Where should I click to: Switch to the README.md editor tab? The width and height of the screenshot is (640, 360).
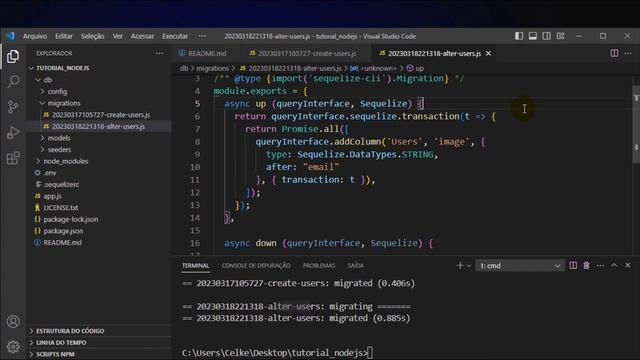tap(203, 53)
